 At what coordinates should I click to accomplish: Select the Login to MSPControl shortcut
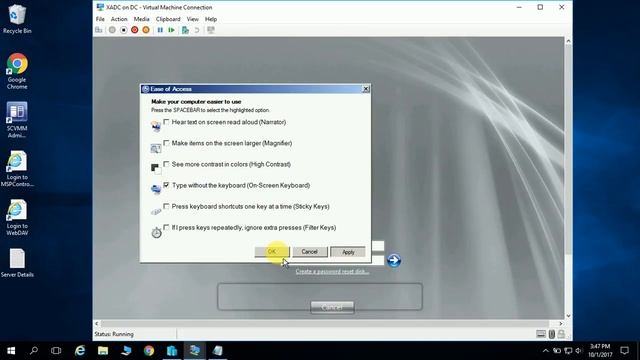(17, 169)
